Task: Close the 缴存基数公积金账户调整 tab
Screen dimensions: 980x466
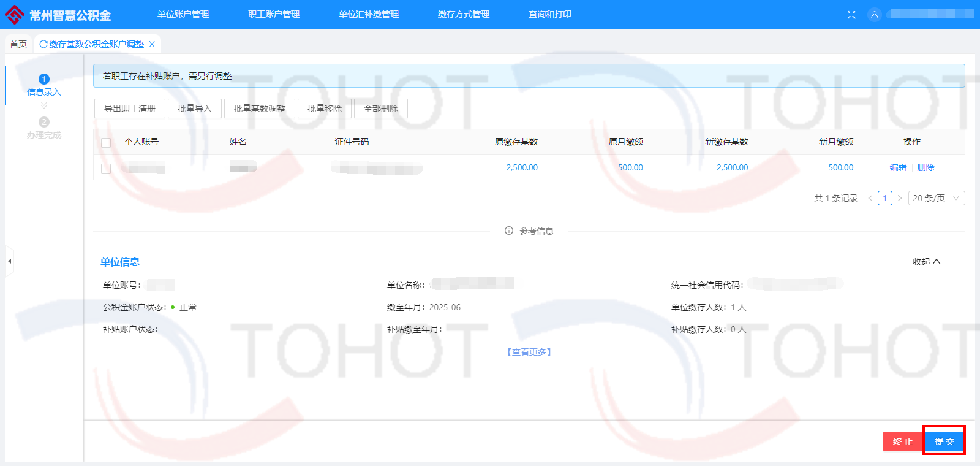Action: [x=152, y=44]
